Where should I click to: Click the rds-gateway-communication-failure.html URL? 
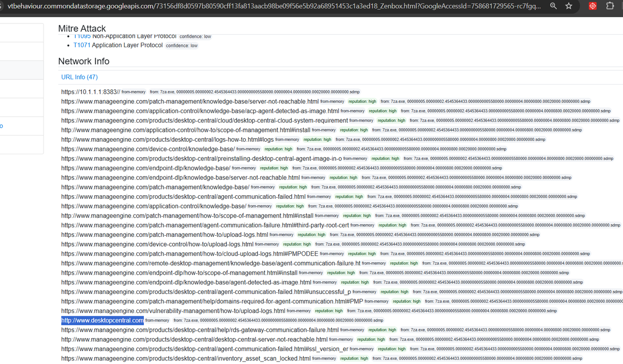point(200,330)
